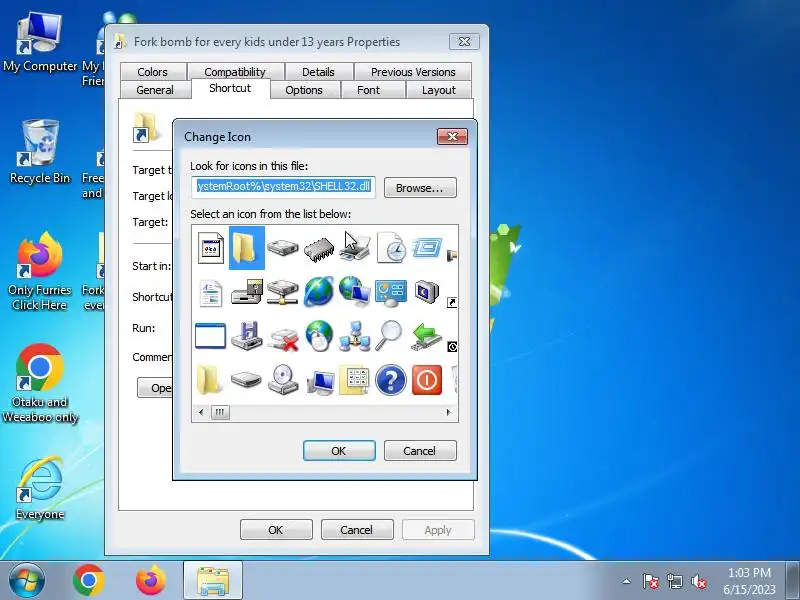This screenshot has height=600, width=800.
Task: Click the muted volume tray icon
Action: click(698, 581)
